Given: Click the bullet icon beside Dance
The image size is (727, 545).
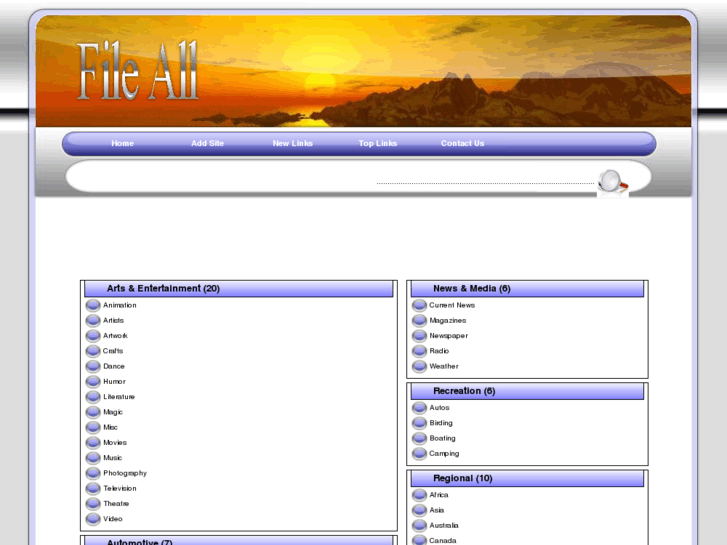Looking at the screenshot, I should click(x=93, y=366).
